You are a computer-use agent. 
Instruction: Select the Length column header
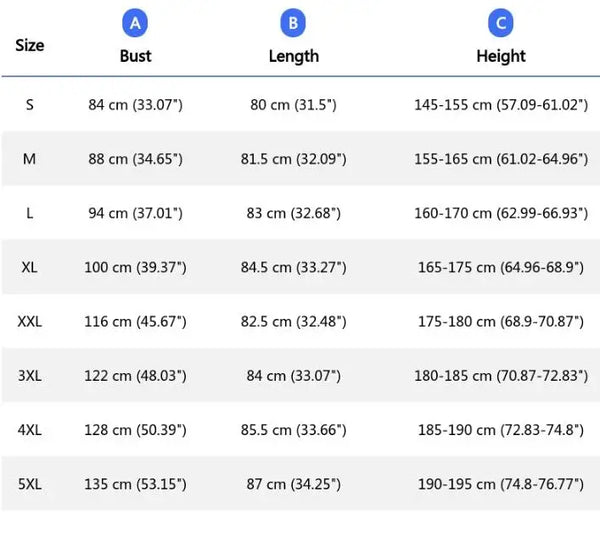(293, 56)
